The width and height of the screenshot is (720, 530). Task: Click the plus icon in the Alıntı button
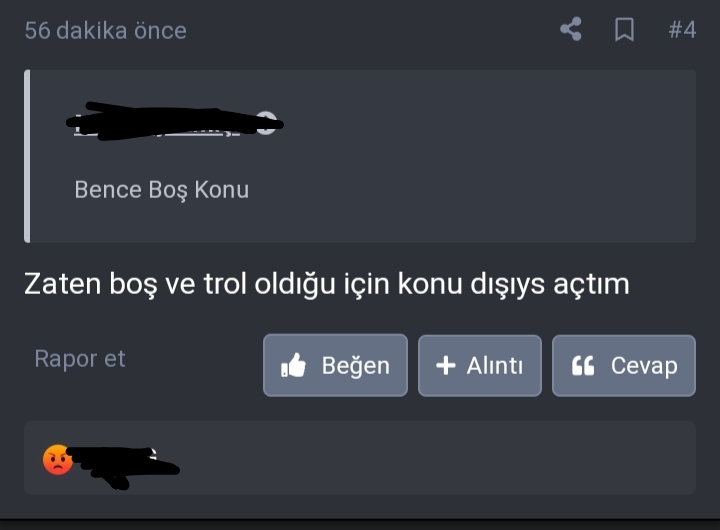[445, 366]
